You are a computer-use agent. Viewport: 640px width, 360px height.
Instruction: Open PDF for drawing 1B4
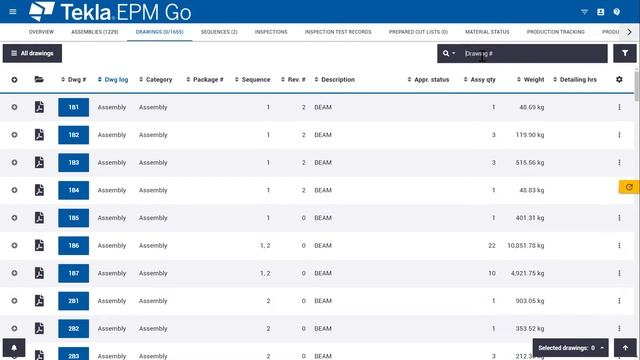click(x=39, y=190)
